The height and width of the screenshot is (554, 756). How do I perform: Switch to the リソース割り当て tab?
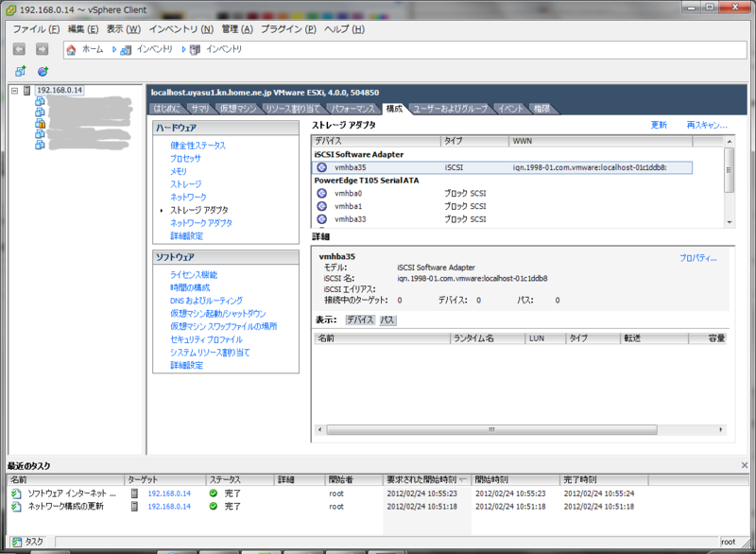[x=293, y=109]
